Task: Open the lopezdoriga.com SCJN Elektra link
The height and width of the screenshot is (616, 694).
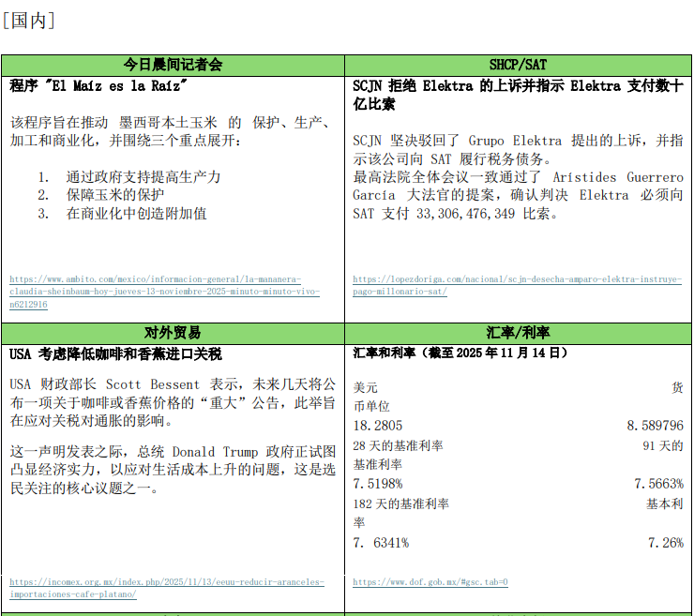Action: pyautogui.click(x=517, y=285)
